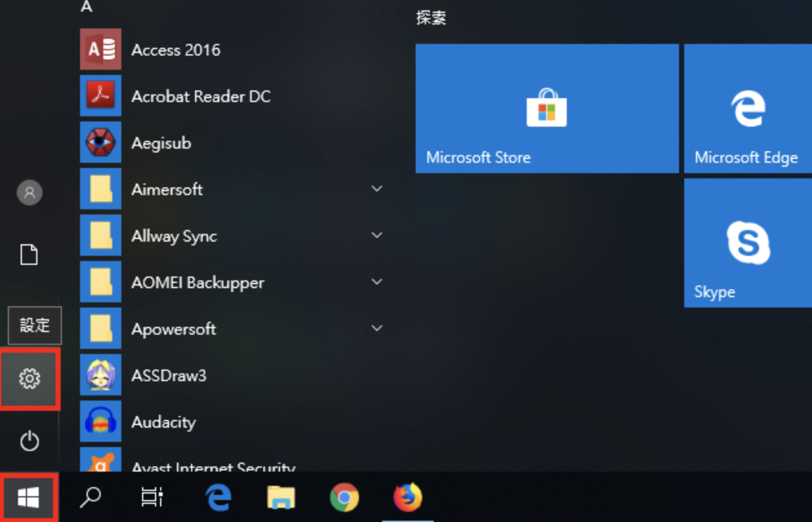This screenshot has height=522, width=812.
Task: Open Access 2016 from the app list
Action: click(232, 50)
